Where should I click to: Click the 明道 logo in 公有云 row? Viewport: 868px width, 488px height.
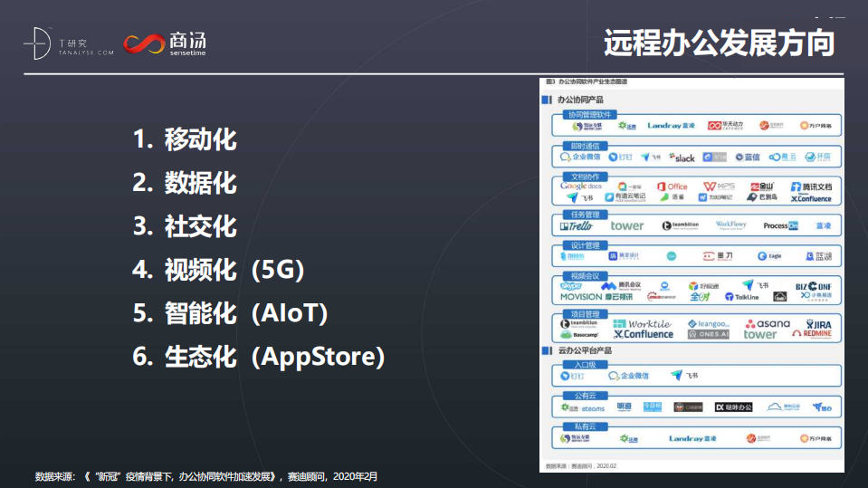tap(624, 407)
